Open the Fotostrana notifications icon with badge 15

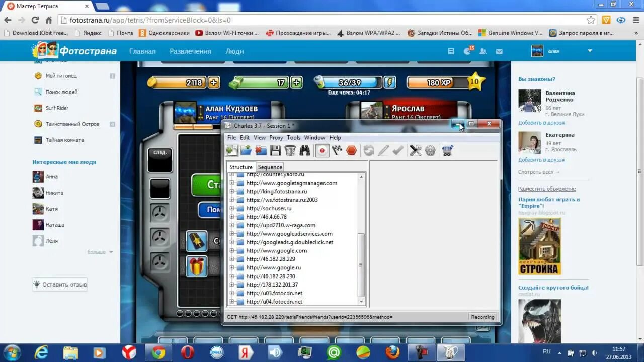click(467, 51)
